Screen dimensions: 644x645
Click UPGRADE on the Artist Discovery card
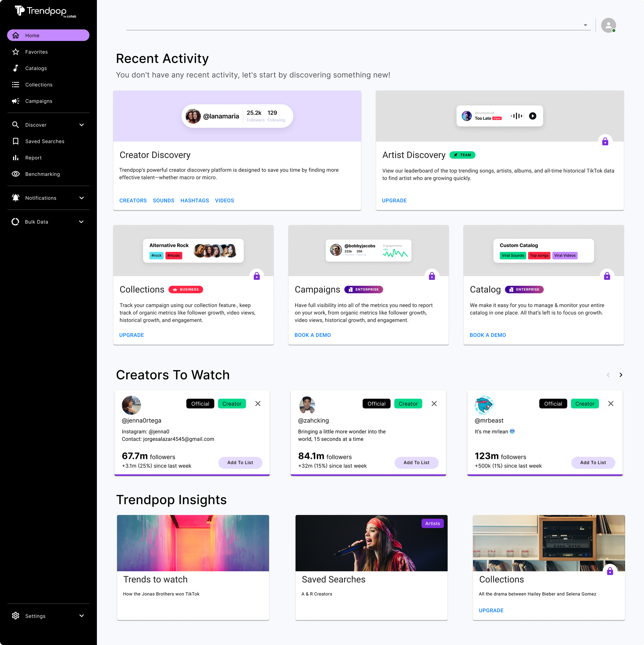pos(394,200)
